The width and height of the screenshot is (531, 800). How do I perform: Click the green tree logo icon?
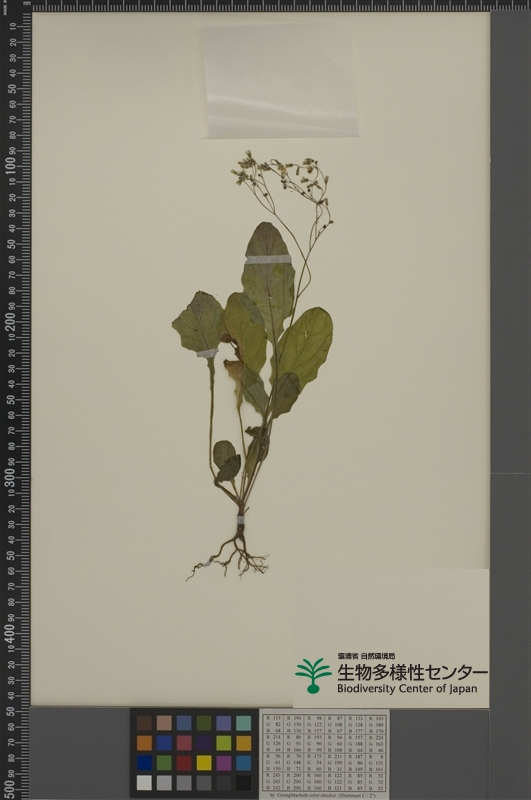(313, 675)
